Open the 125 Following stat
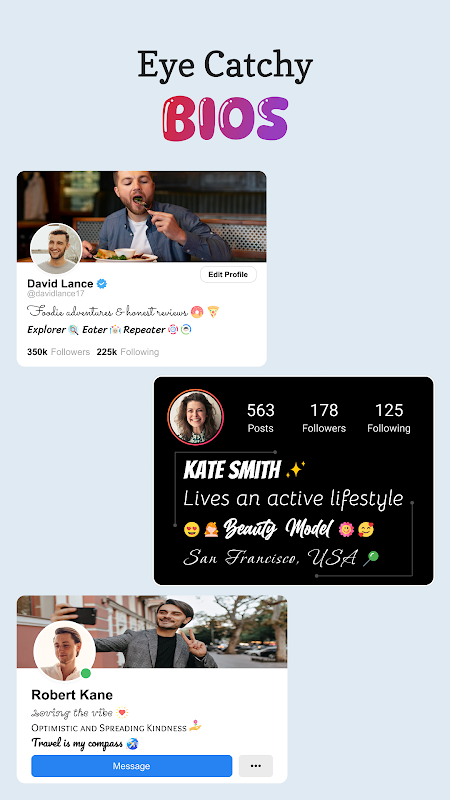The width and height of the screenshot is (450, 800). click(389, 418)
